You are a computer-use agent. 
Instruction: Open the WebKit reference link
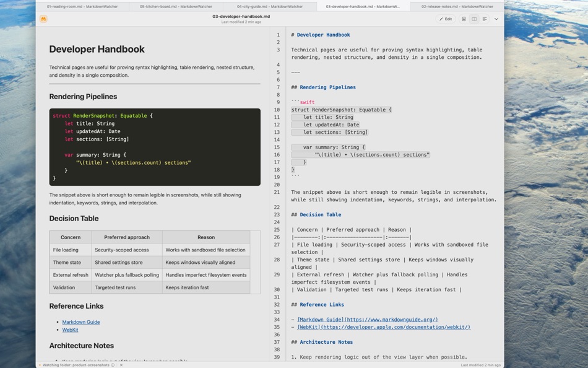coord(69,330)
